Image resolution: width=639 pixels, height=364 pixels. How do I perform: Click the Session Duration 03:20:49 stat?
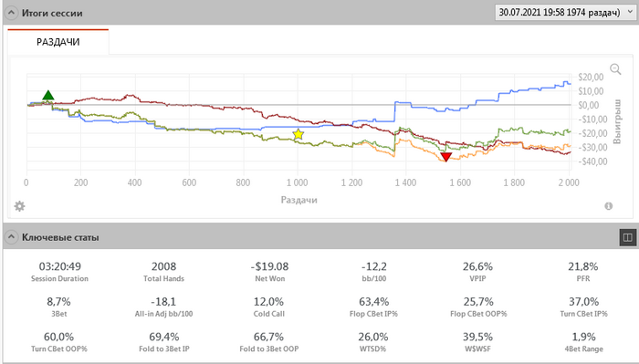(x=59, y=272)
